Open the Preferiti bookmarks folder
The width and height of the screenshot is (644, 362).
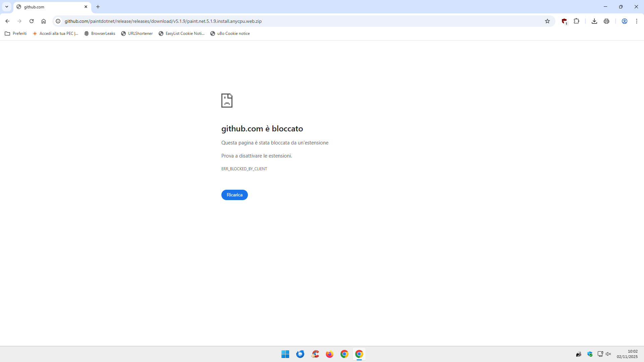(16, 34)
